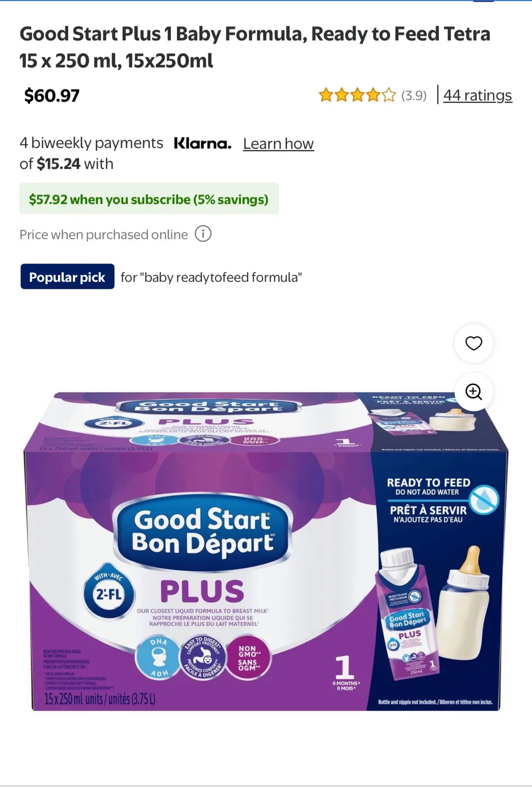Click the NON GMO circle on the box
Image resolution: width=532 pixels, height=789 pixels.
tap(248, 658)
